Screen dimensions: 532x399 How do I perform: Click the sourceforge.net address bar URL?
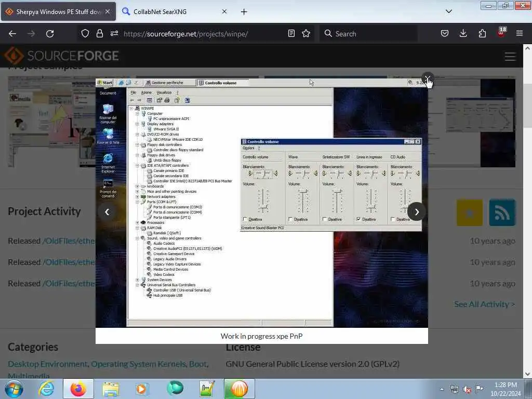(x=185, y=34)
